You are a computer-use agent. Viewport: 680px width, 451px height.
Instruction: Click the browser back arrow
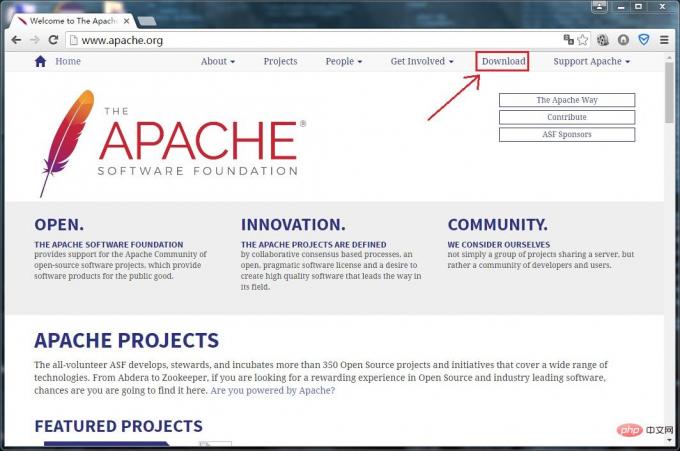[16, 40]
